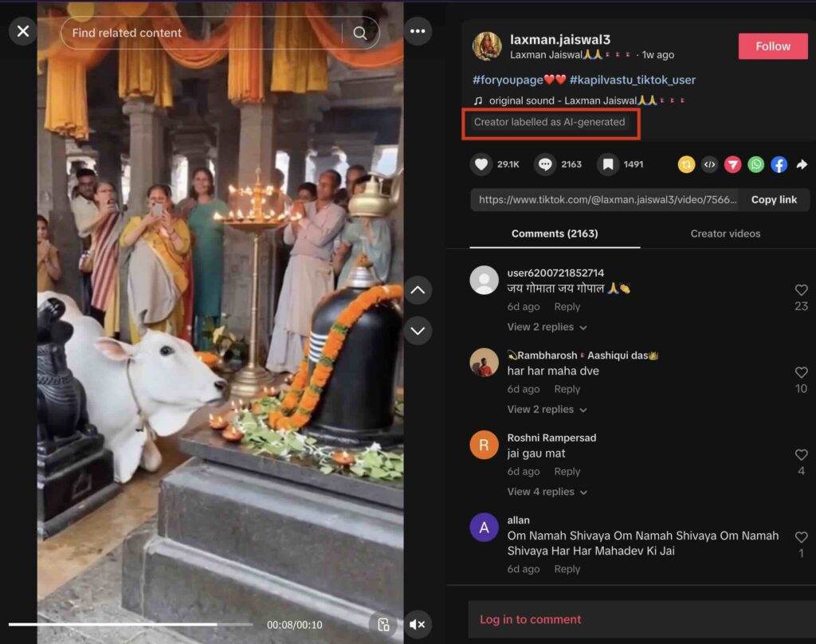
Task: Share the video to Facebook
Action: pyautogui.click(x=779, y=165)
